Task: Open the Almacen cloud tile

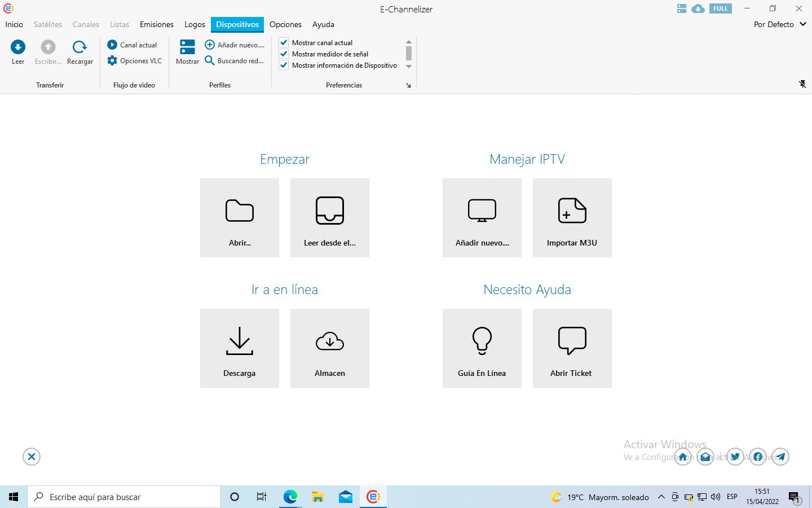Action: pyautogui.click(x=330, y=348)
